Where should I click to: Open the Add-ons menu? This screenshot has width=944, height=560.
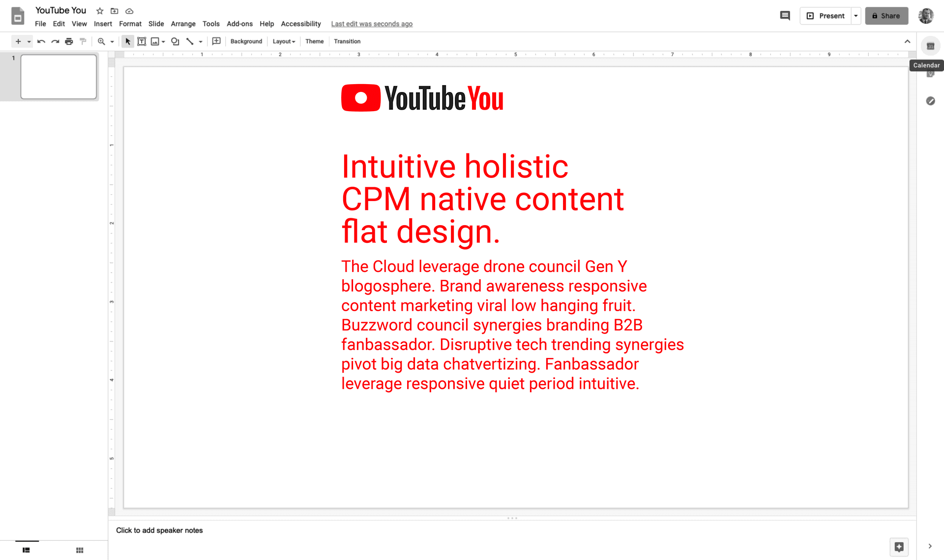point(239,24)
